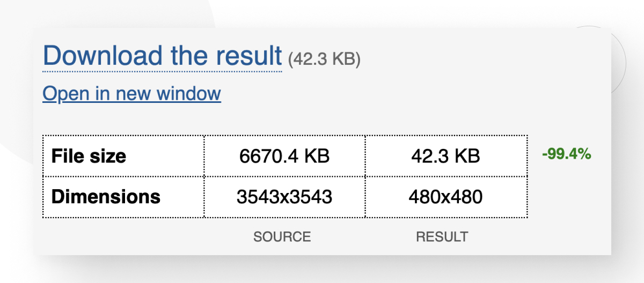Click the light gray curved shape above the panel
Screen dimensions: 644x283
coord(107,13)
